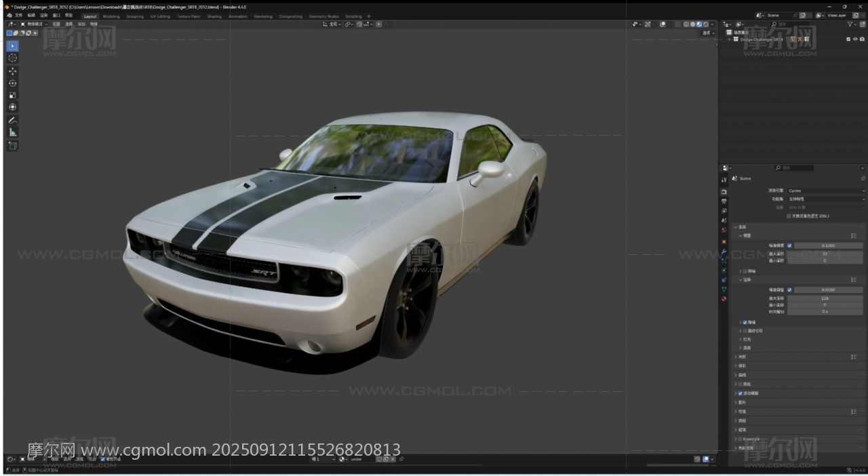Open the Tool properties tab
The height and width of the screenshot is (476, 868).
[x=724, y=180]
